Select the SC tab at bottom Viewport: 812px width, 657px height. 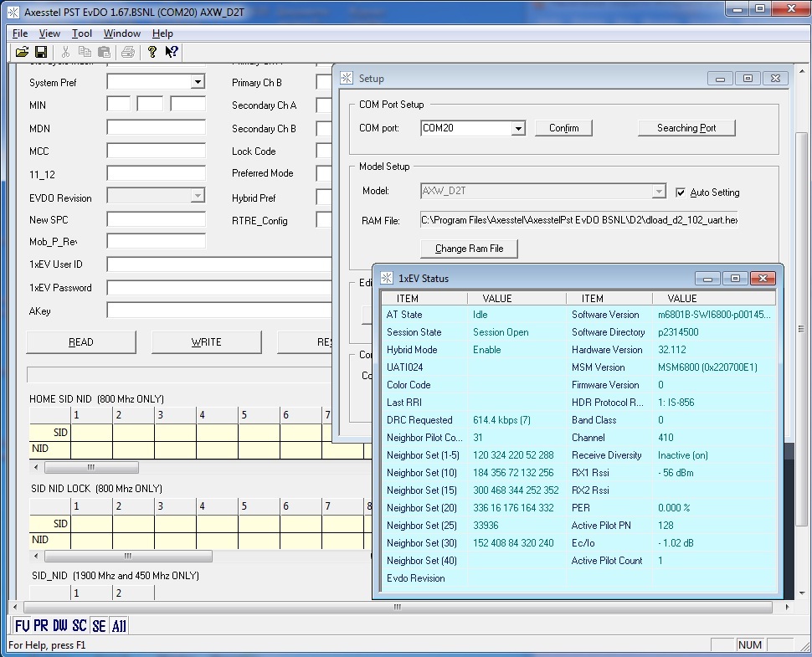[80, 626]
